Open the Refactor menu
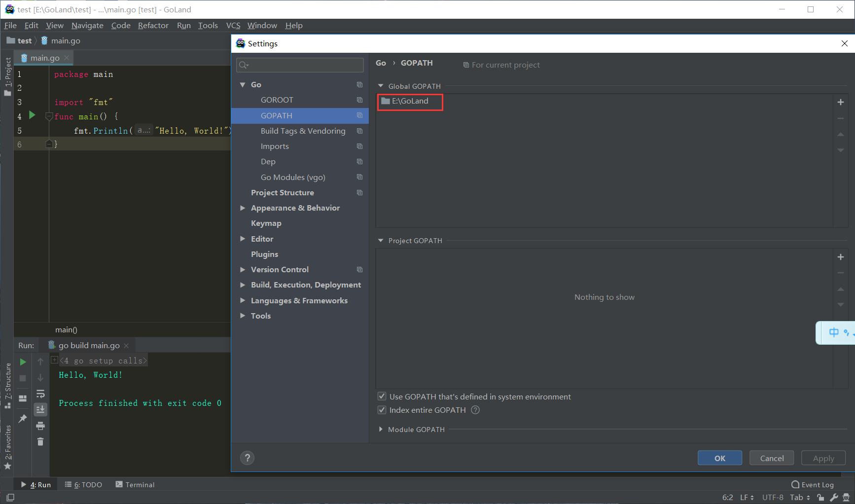This screenshot has width=855, height=504. [x=153, y=26]
